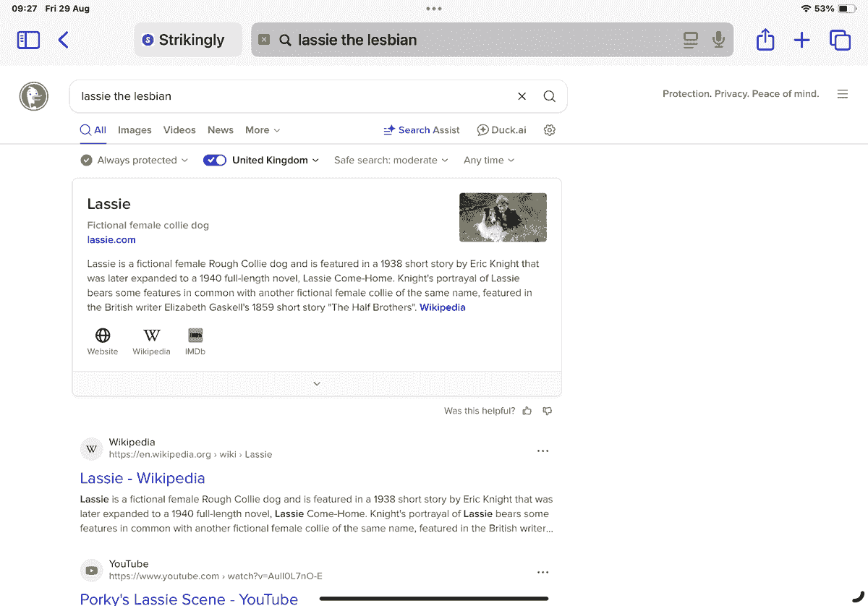The height and width of the screenshot is (606, 868).
Task: Tap the YouTube result favicon
Action: 92,571
